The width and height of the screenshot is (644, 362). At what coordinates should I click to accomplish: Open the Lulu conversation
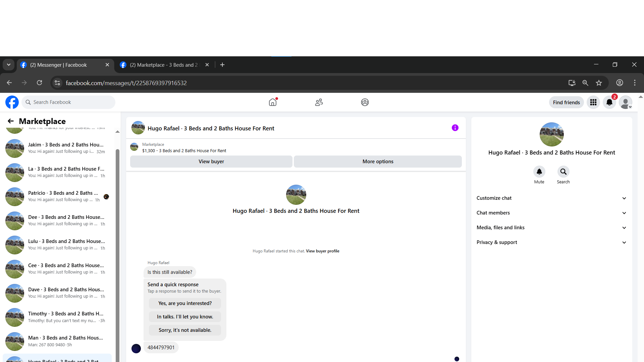(57, 245)
